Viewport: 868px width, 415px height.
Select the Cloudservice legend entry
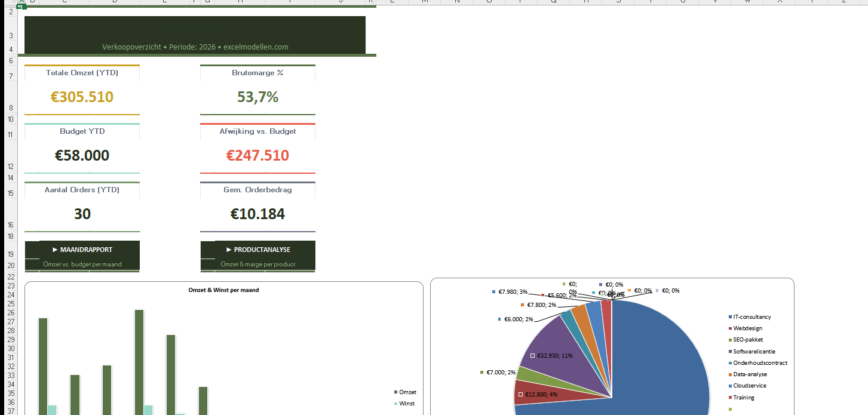[749, 386]
